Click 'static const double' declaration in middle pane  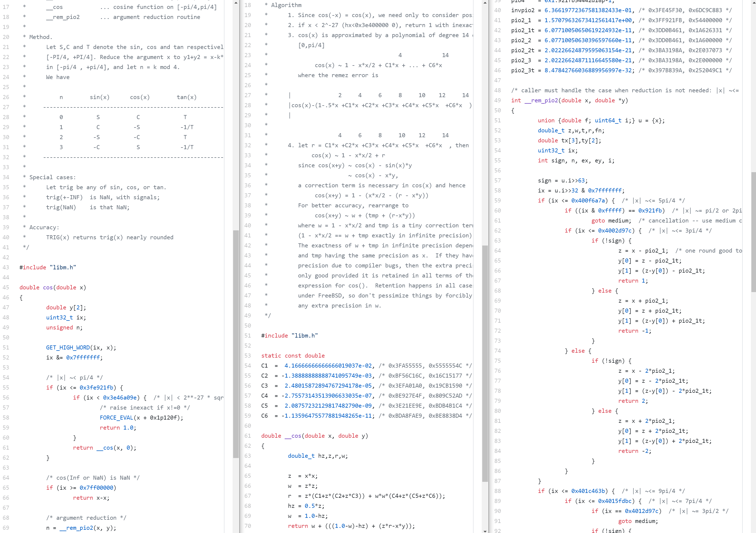[293, 355]
